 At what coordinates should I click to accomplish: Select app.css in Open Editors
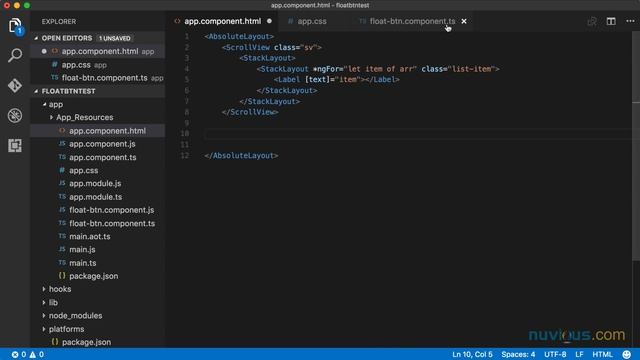[98, 64]
